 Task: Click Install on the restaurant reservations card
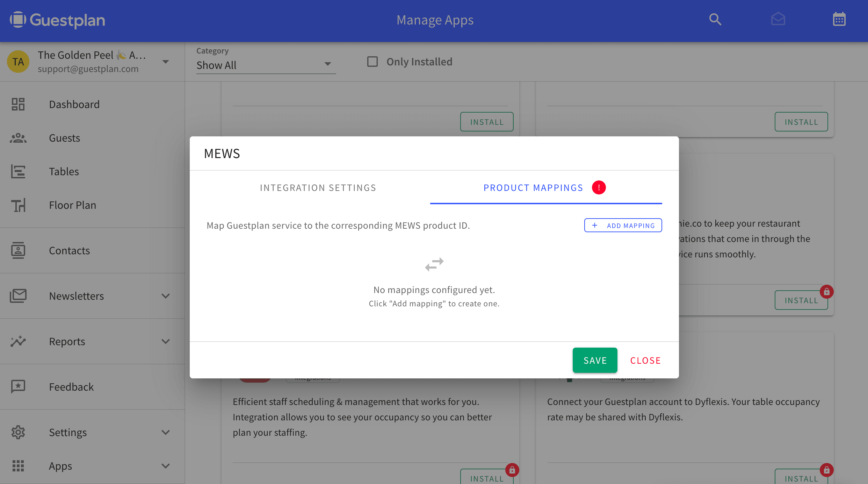(x=801, y=300)
